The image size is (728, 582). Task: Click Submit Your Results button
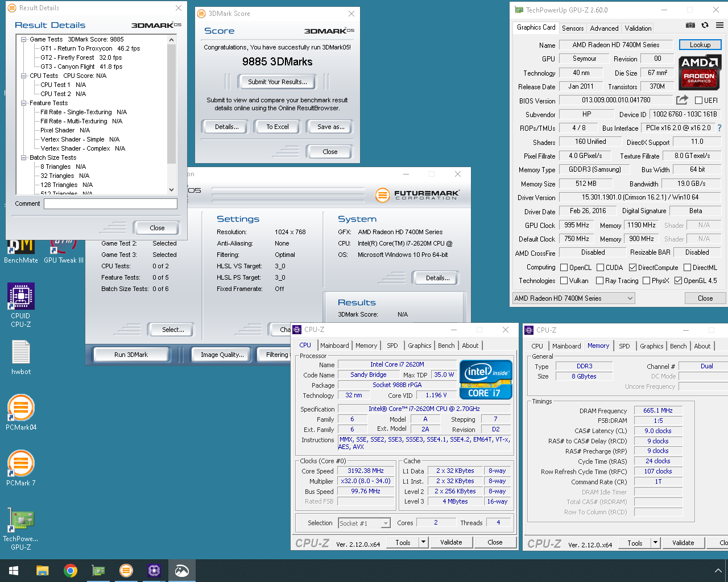[278, 82]
